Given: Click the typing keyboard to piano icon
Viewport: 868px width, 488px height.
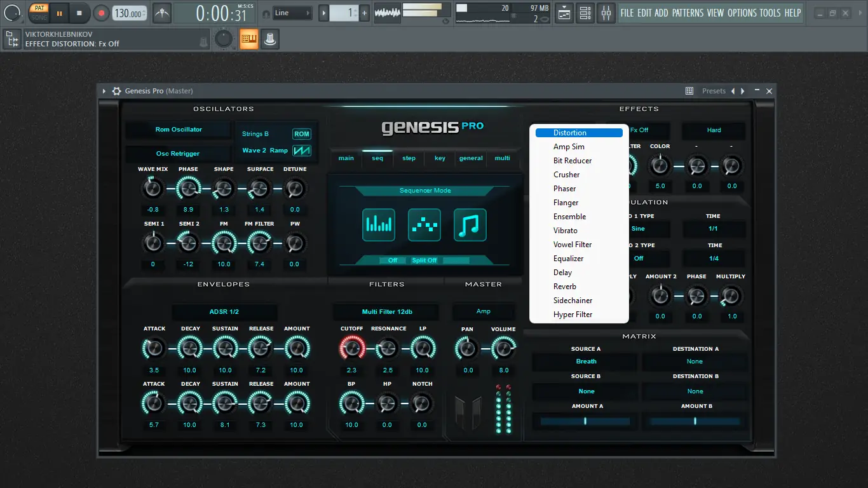Looking at the screenshot, I should pos(248,39).
